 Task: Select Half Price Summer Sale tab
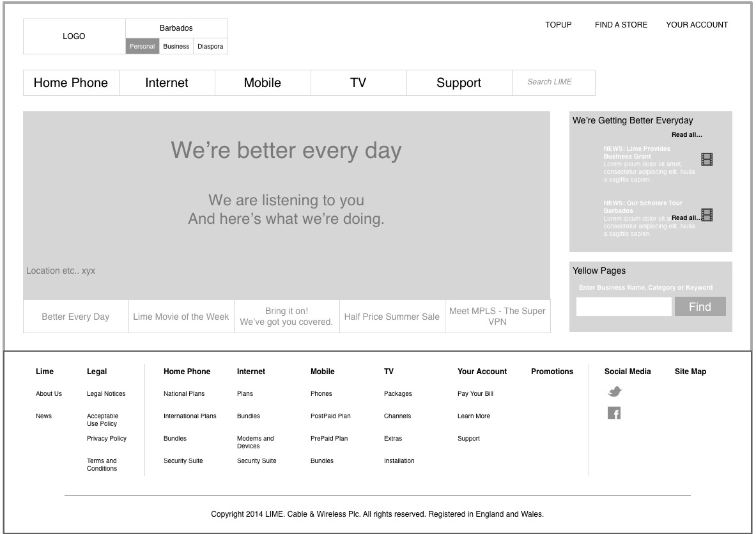tap(392, 317)
